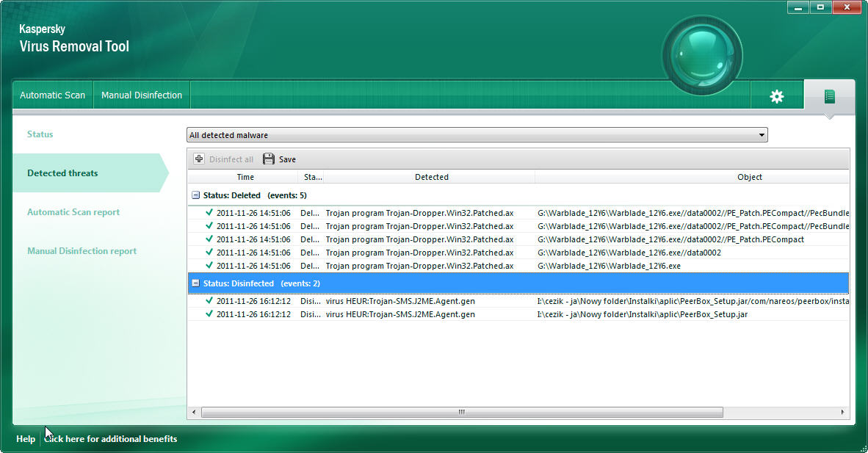This screenshot has width=868, height=453.
Task: Click Status: Disinfected (events: 2) header text
Action: pyautogui.click(x=261, y=283)
